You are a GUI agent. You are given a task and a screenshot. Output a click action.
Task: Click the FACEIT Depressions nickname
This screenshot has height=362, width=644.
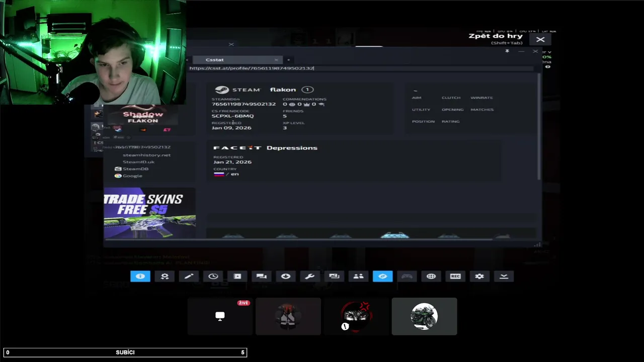tap(292, 148)
